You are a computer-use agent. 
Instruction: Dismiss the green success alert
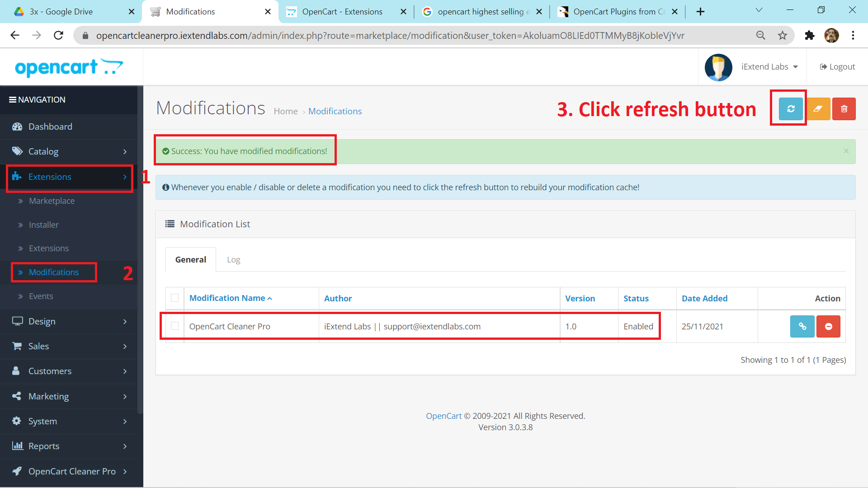[x=846, y=151]
